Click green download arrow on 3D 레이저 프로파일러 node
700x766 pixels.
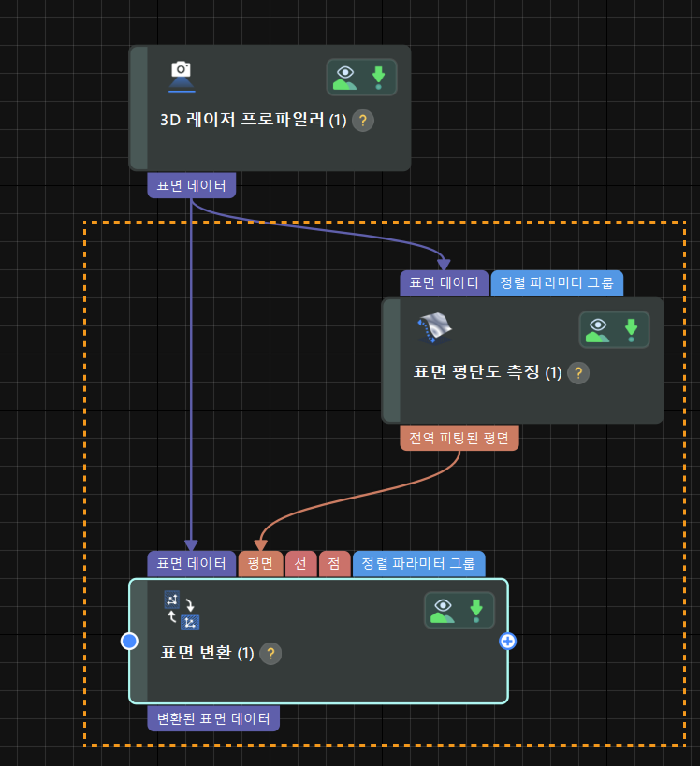point(378,79)
